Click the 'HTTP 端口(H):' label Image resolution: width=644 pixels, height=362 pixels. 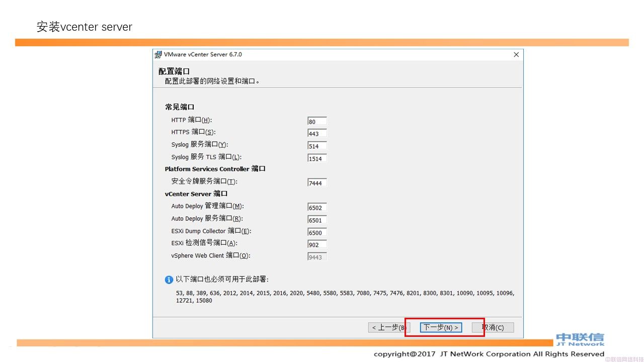[192, 120]
